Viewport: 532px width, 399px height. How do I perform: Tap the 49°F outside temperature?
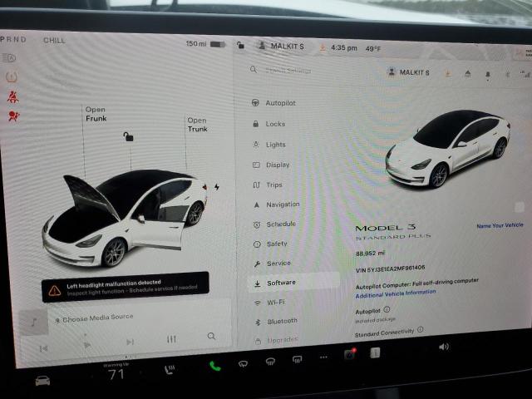pyautogui.click(x=373, y=49)
